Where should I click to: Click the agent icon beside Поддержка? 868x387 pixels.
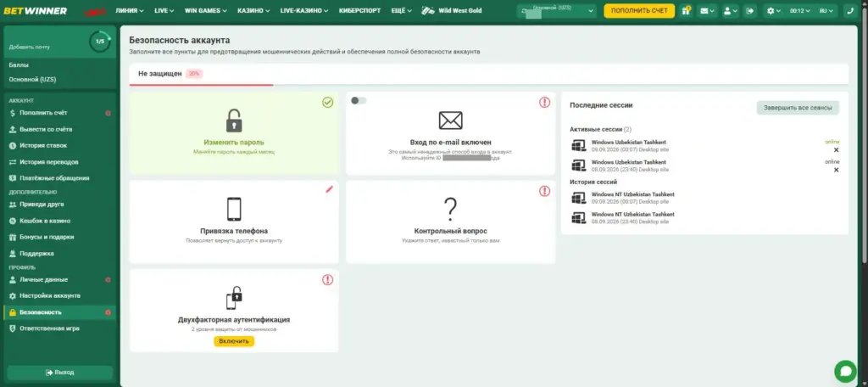tap(13, 254)
